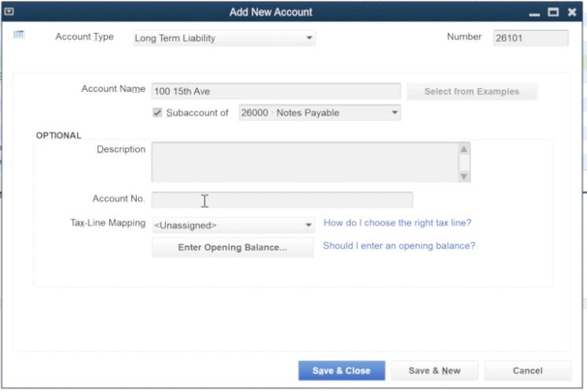Click Select from Examples button
Image resolution: width=587 pixels, height=392 pixels.
471,91
